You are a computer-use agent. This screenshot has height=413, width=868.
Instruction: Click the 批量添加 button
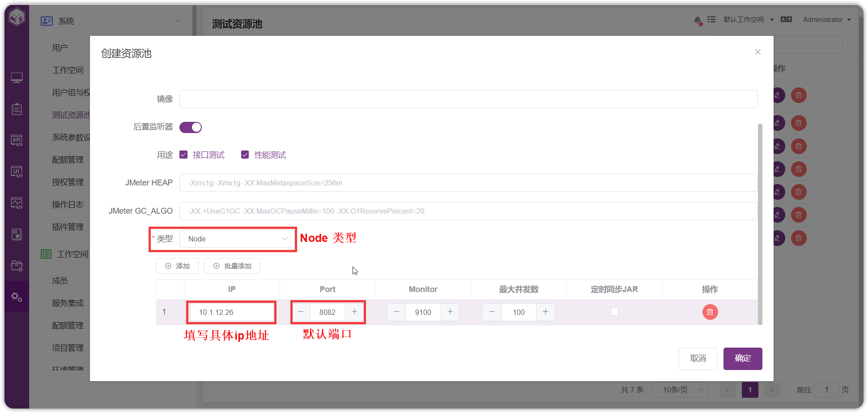pyautogui.click(x=232, y=266)
